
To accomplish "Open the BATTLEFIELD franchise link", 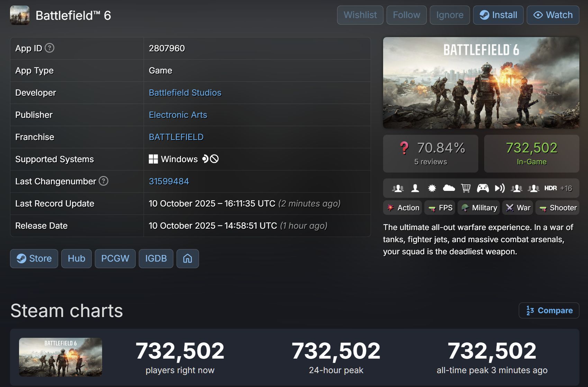I will [176, 137].
